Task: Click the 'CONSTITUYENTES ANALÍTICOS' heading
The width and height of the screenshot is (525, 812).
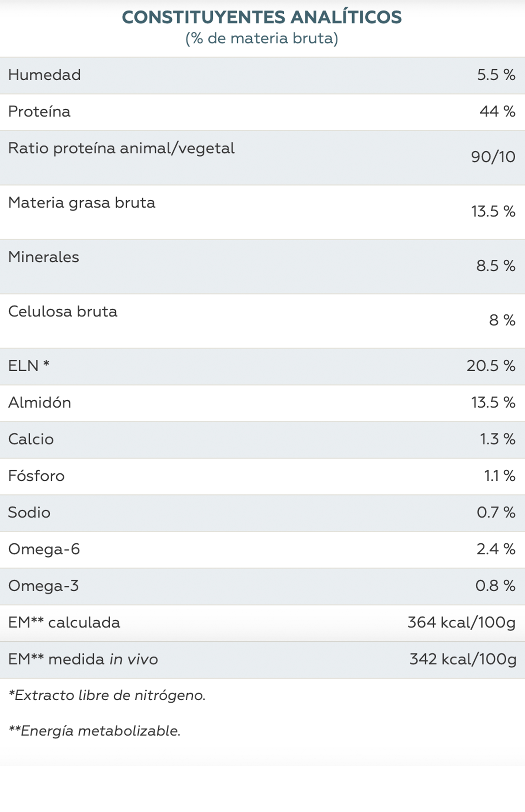Action: (x=262, y=17)
